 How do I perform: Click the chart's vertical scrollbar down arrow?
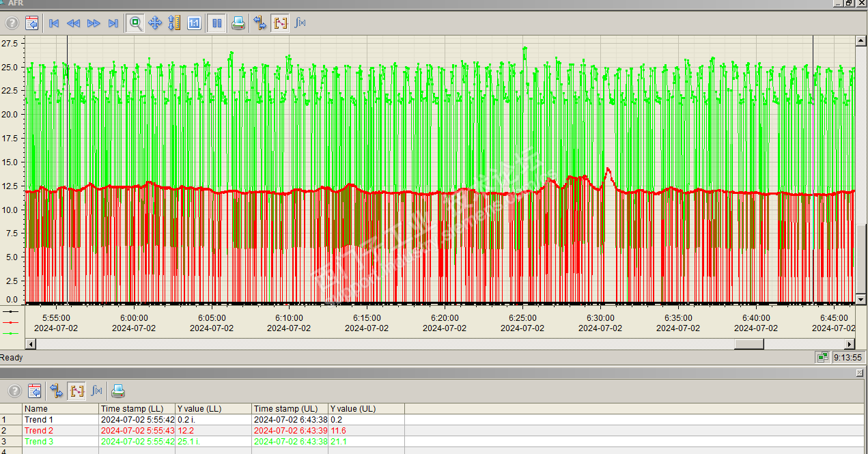pyautogui.click(x=861, y=300)
